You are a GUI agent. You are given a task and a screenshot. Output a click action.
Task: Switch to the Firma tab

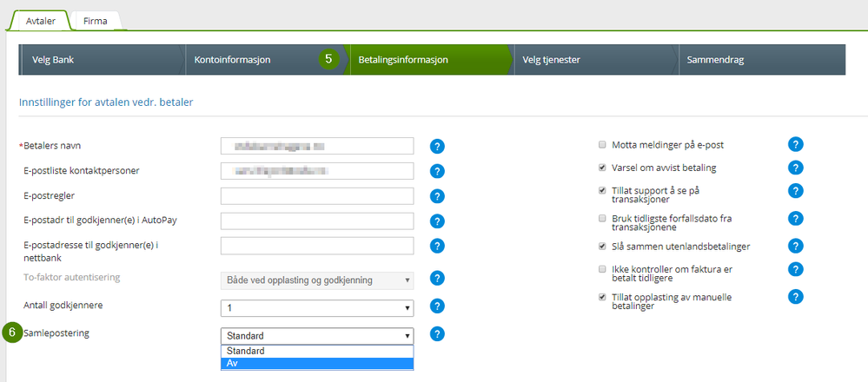[96, 22]
